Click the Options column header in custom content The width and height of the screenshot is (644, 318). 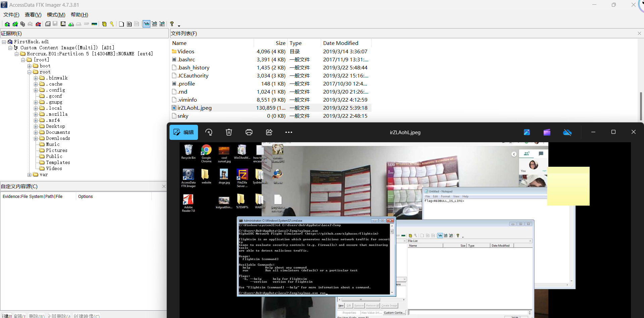(113, 197)
